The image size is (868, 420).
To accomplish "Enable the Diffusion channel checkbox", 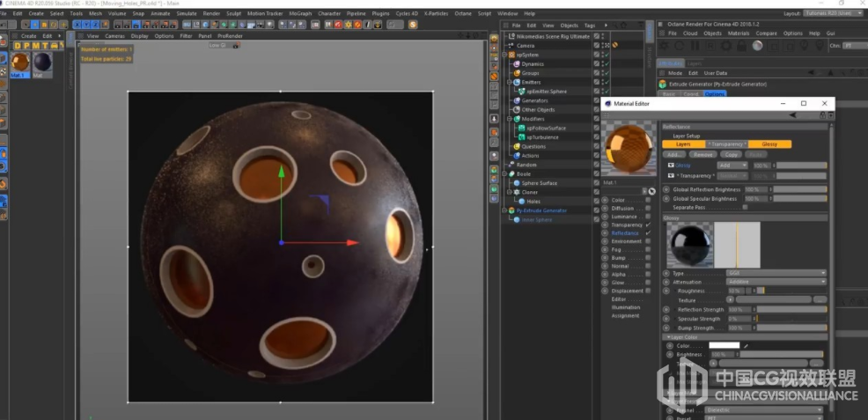I will click(x=648, y=209).
